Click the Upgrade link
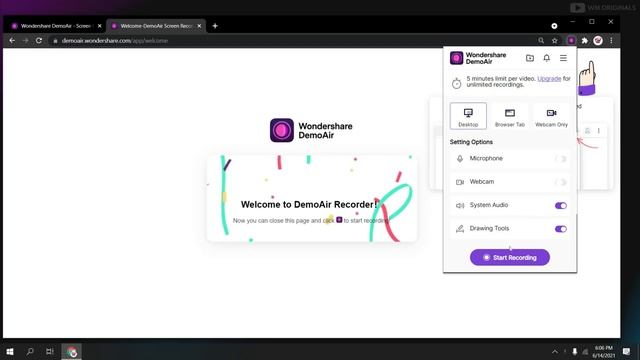 point(549,78)
